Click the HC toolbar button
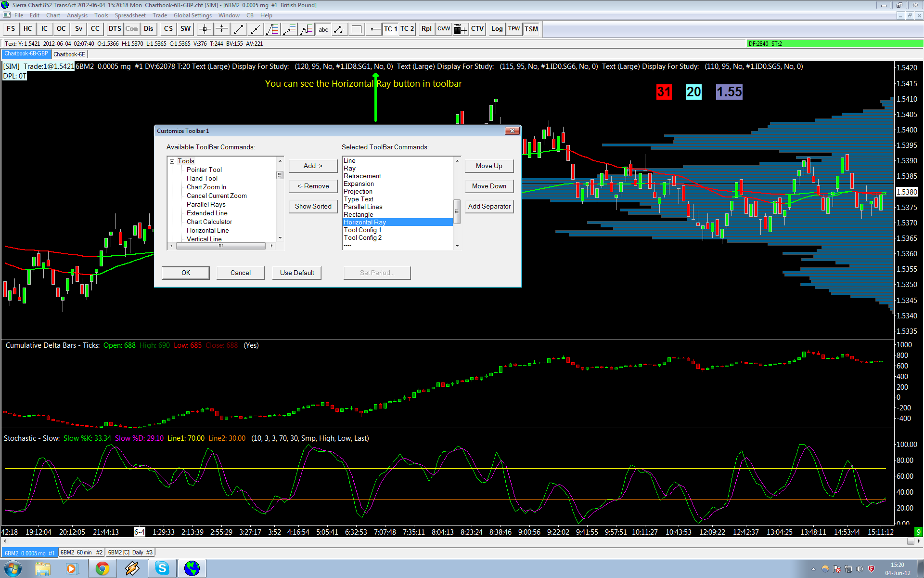Viewport: 924px width, 578px height. coord(28,29)
